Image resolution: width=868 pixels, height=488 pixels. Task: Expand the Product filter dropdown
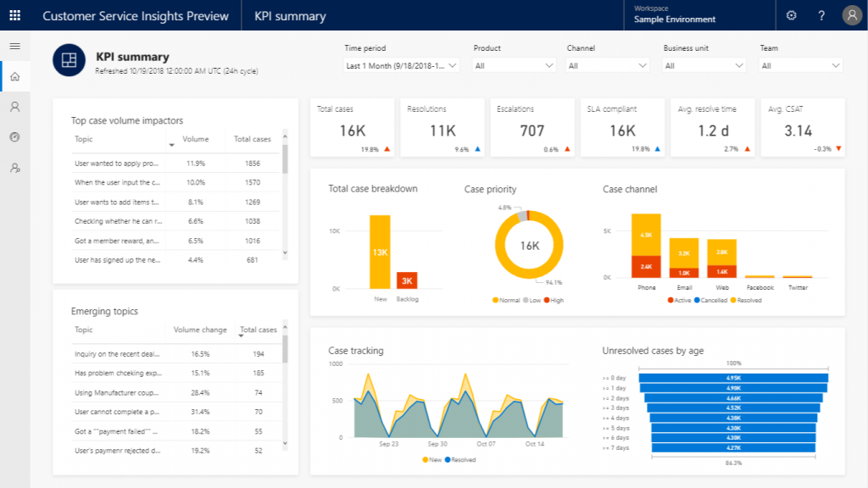pyautogui.click(x=514, y=64)
